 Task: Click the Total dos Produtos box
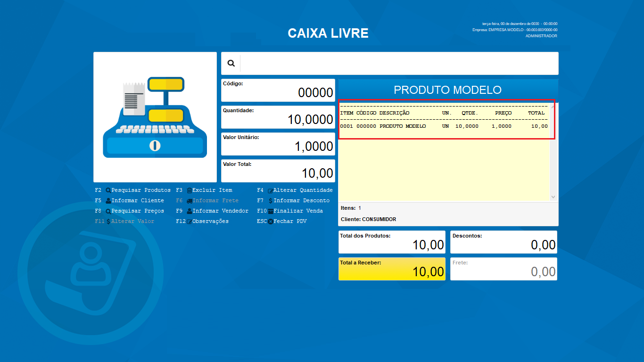click(x=392, y=242)
